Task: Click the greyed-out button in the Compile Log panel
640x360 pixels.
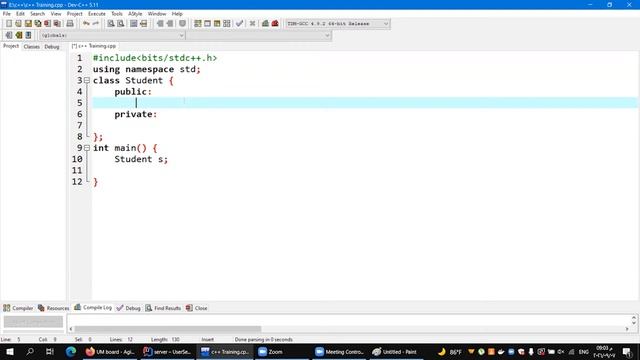Action: pos(33,322)
